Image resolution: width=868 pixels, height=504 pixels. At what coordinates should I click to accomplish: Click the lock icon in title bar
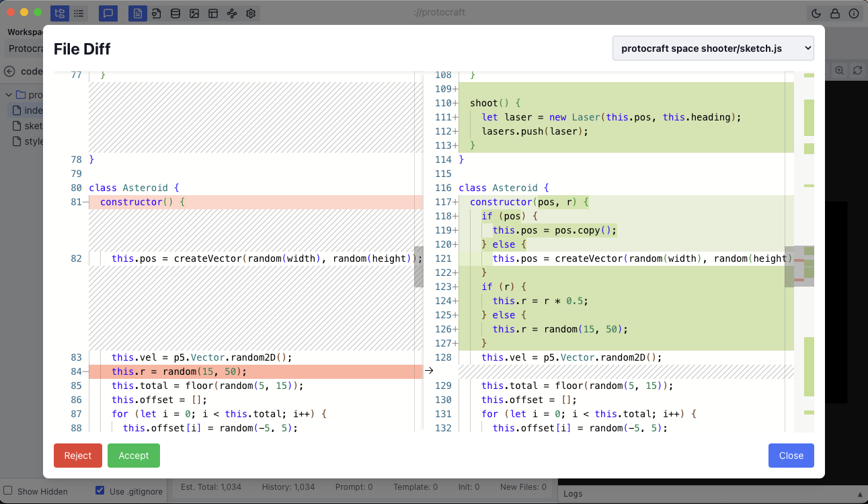point(835,13)
